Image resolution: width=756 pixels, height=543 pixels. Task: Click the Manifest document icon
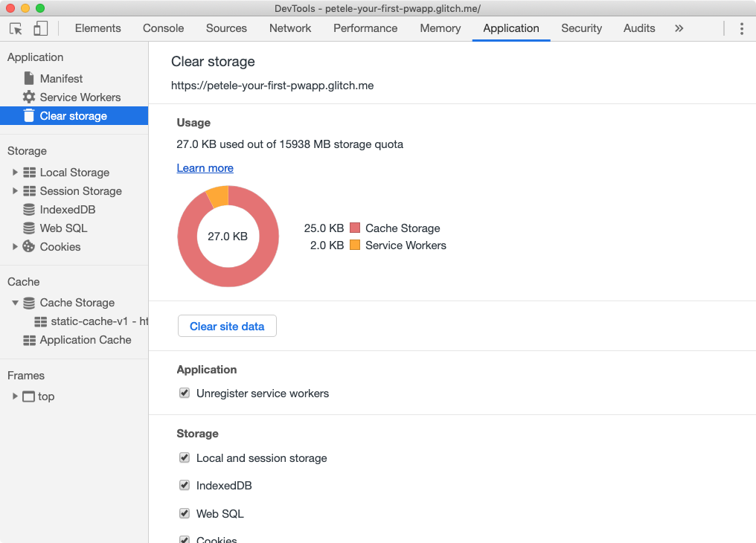pos(29,79)
